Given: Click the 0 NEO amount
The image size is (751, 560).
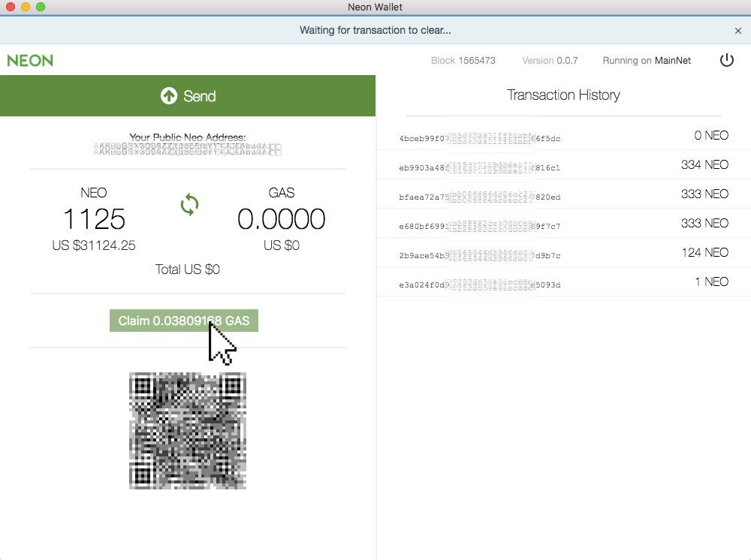Looking at the screenshot, I should pyautogui.click(x=711, y=135).
